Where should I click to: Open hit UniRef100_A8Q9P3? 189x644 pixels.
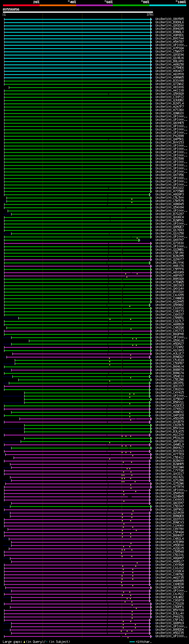pos(170,194)
